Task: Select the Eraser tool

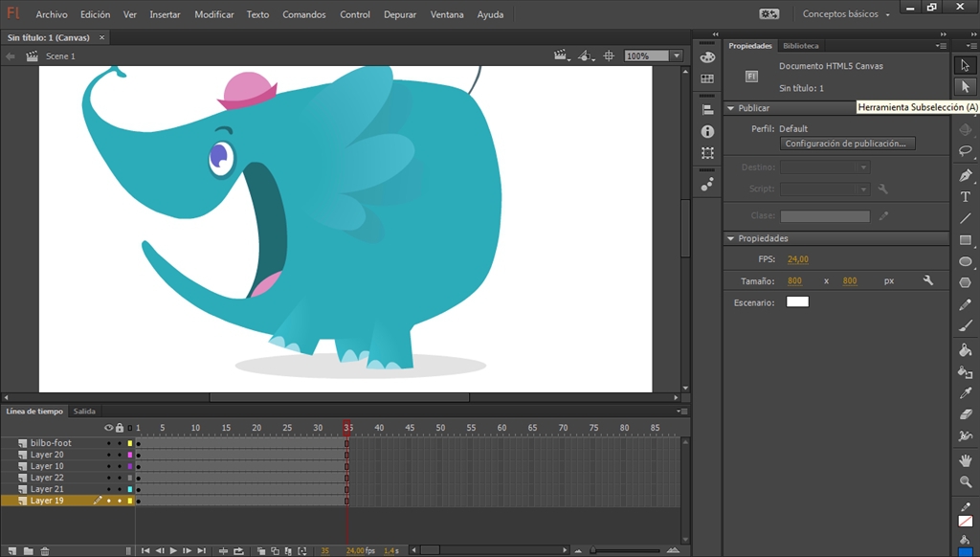Action: (x=965, y=413)
